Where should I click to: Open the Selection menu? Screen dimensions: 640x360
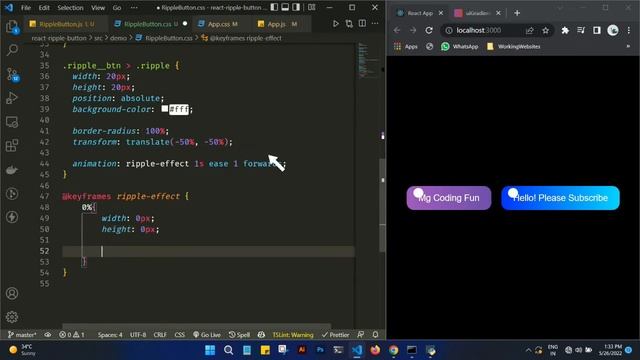70,8
